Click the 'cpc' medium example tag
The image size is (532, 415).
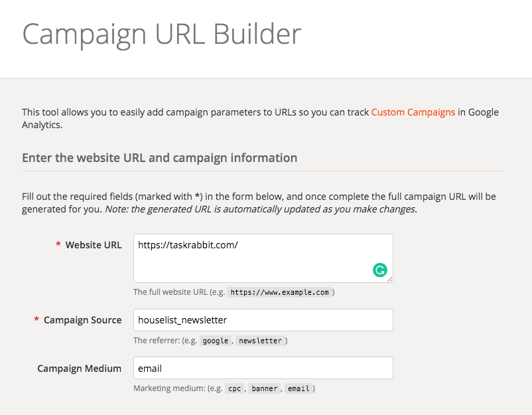point(234,388)
